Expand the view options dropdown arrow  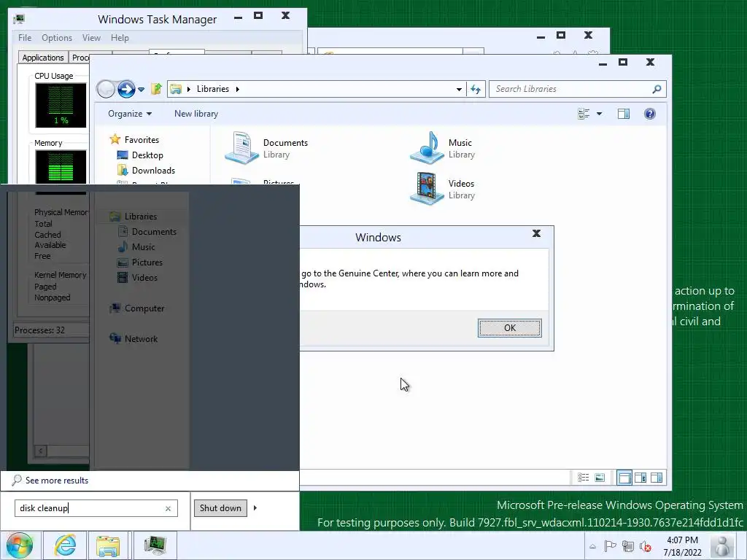pyautogui.click(x=600, y=114)
